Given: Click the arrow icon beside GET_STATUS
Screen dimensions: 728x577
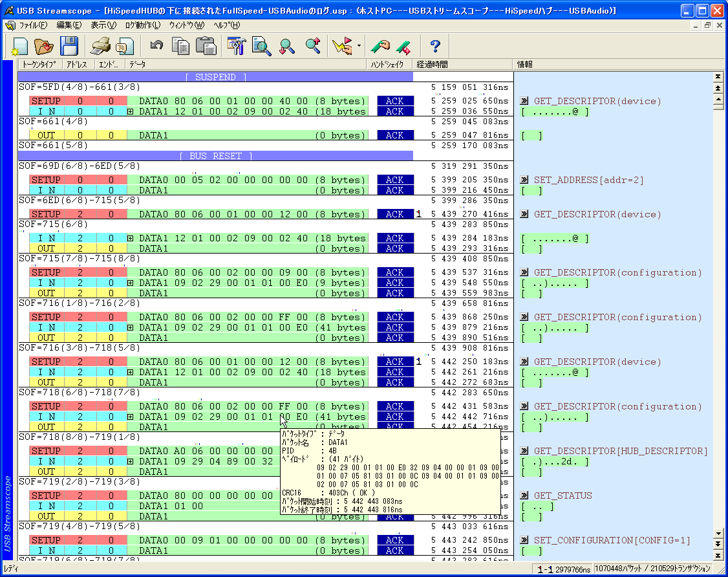Looking at the screenshot, I should click(x=524, y=495).
